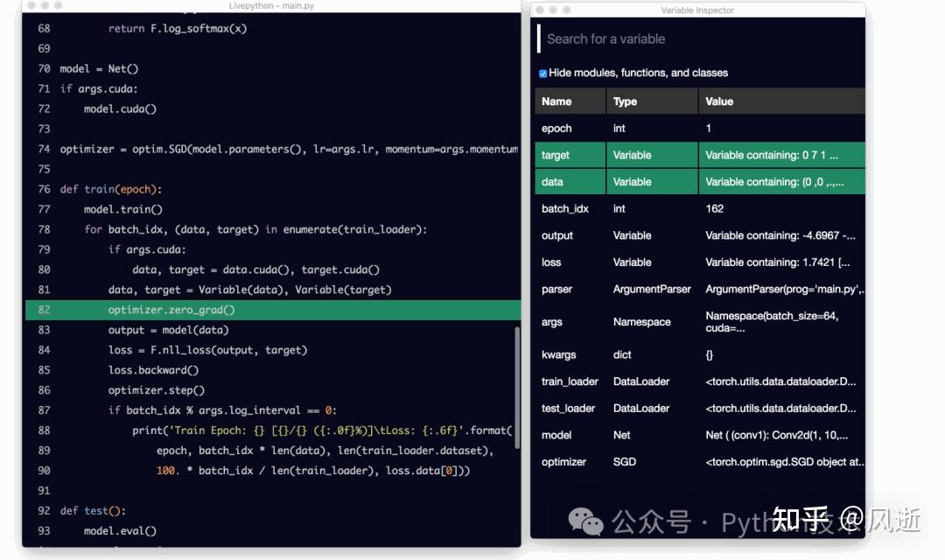The image size is (945, 560).
Task: Expand the truncated "loss" variable value
Action: (779, 262)
